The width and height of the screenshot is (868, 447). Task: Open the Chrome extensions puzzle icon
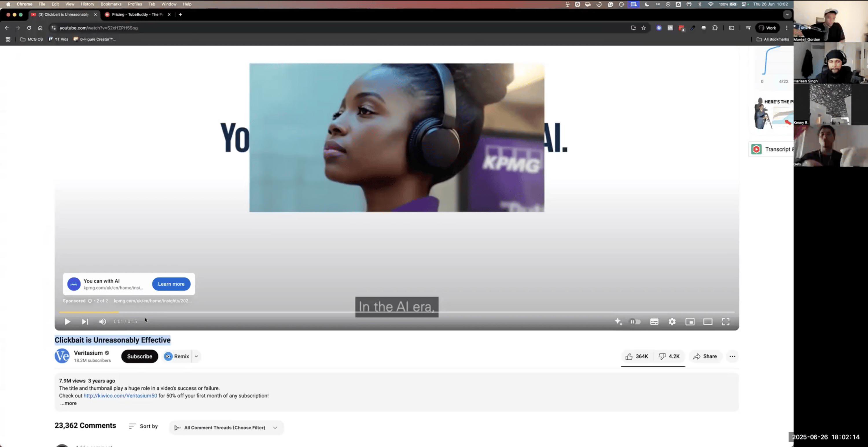715,28
